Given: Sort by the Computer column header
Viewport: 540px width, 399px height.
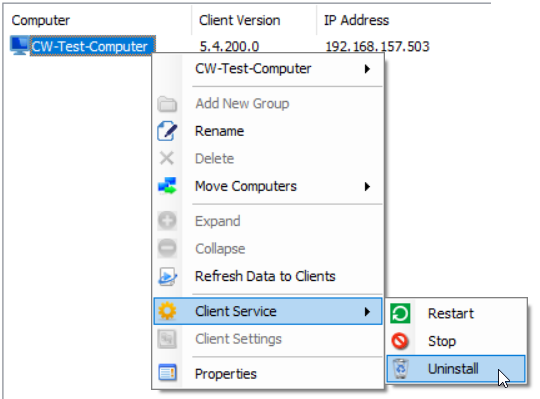Looking at the screenshot, I should click(97, 20).
